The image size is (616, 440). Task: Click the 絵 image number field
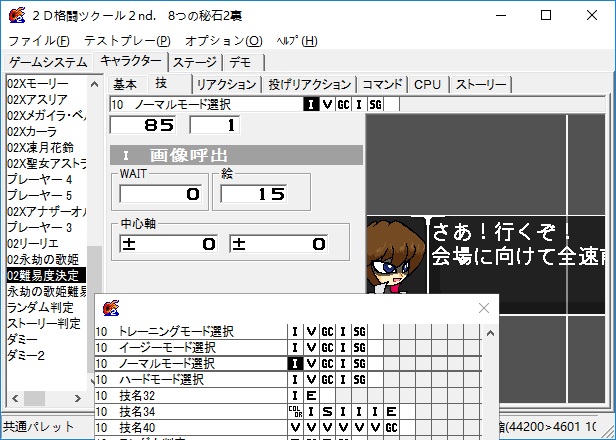pyautogui.click(x=255, y=194)
